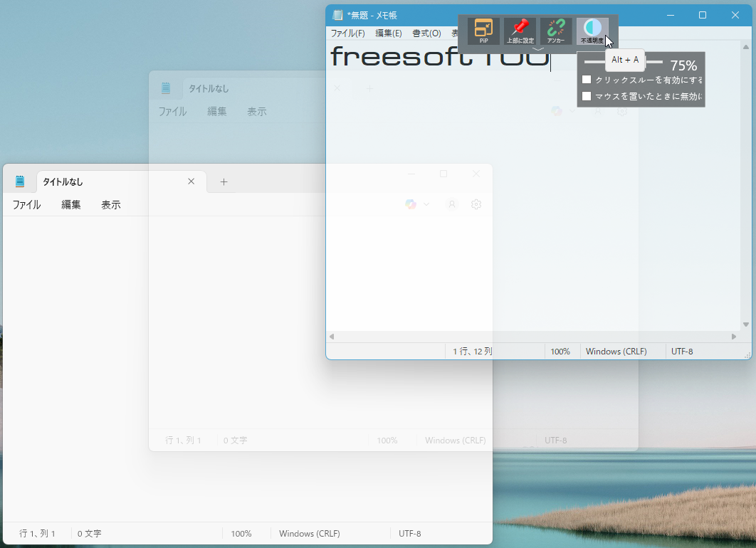Viewport: 756px width, 548px height.
Task: Open 表示 menu in the transparent タイトルなし Notepad
Action: (x=257, y=111)
